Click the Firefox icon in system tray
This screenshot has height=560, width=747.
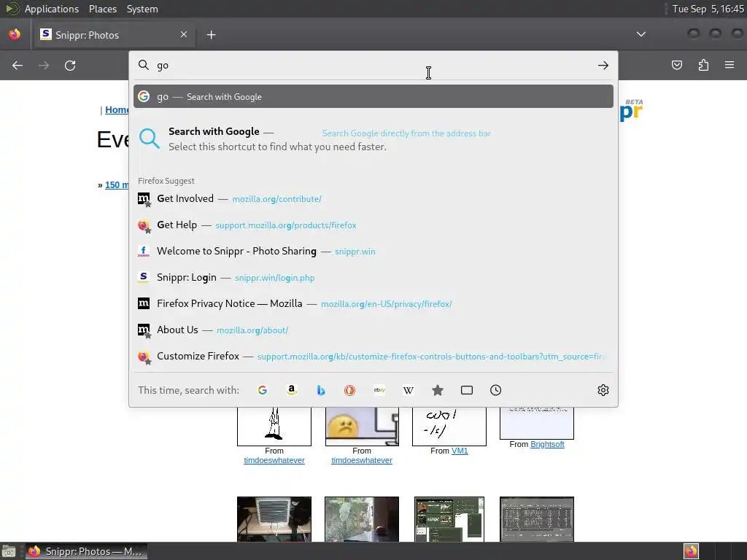(x=691, y=551)
